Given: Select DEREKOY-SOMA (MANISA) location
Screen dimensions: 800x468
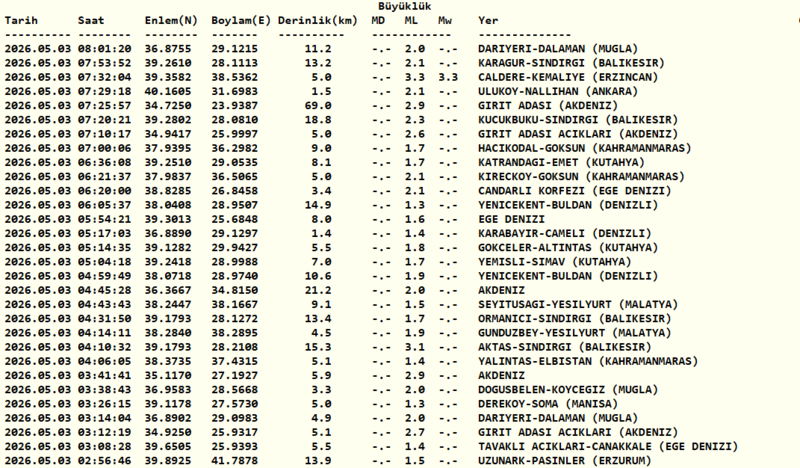Looking at the screenshot, I should 548,404.
